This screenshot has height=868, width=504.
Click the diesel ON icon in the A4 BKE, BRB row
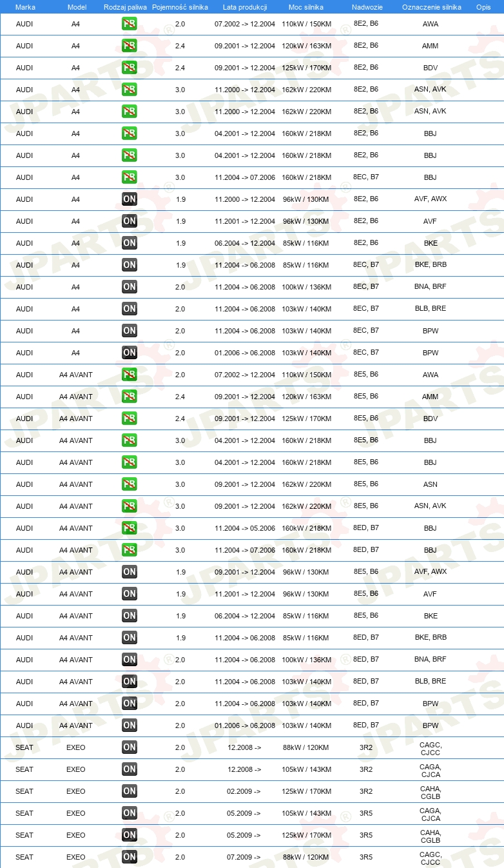pyautogui.click(x=129, y=265)
